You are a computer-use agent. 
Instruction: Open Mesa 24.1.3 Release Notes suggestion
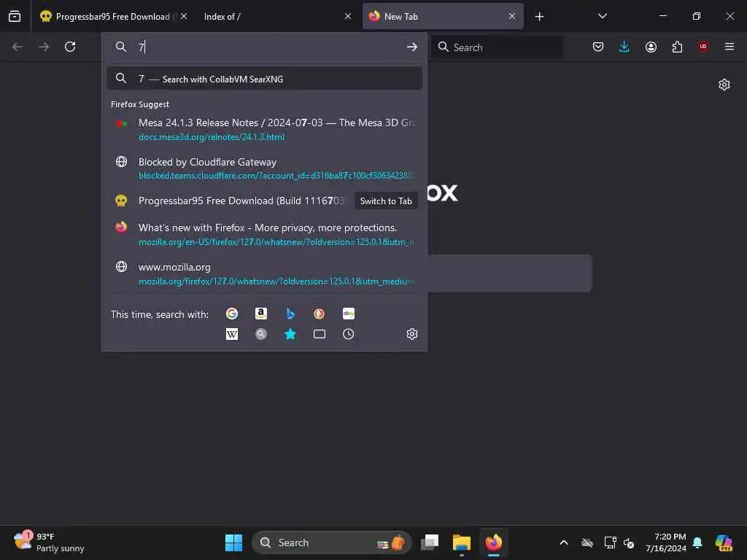[264, 130]
